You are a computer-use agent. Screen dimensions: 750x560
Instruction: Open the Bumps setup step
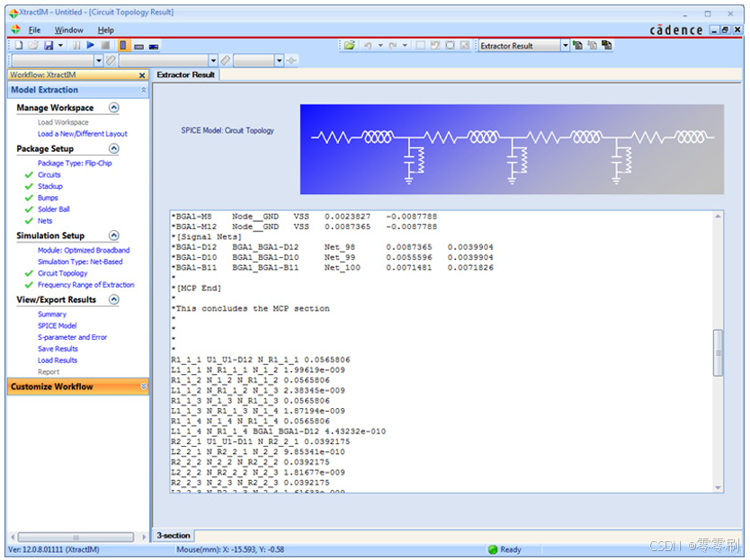pyautogui.click(x=48, y=198)
